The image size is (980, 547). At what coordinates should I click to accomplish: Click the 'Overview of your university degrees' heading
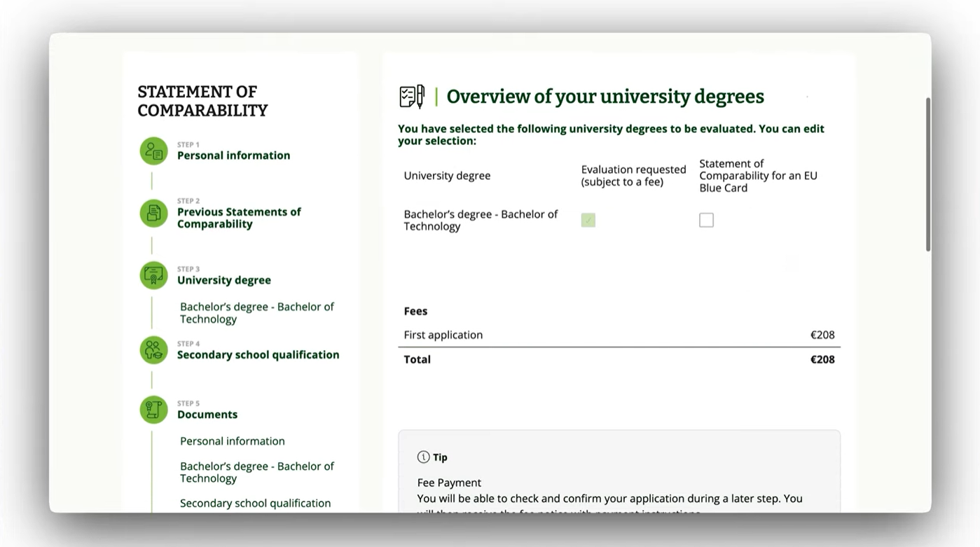605,97
